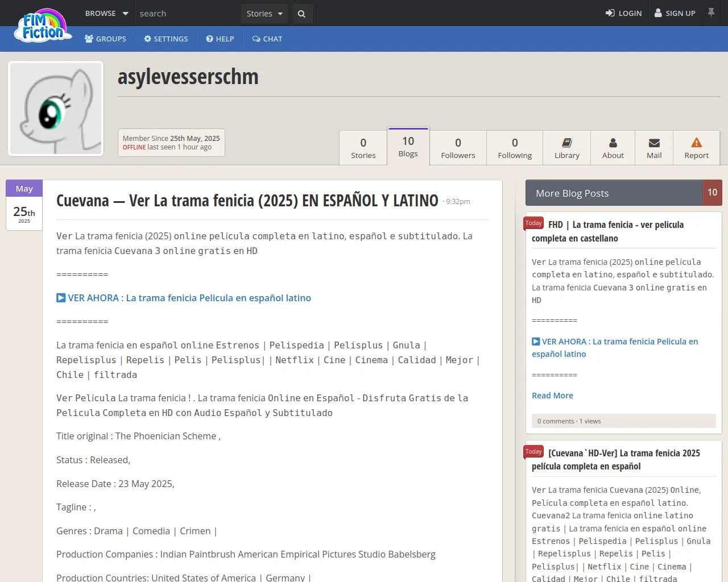
Task: Open the Stories search-type dropdown
Action: [264, 14]
